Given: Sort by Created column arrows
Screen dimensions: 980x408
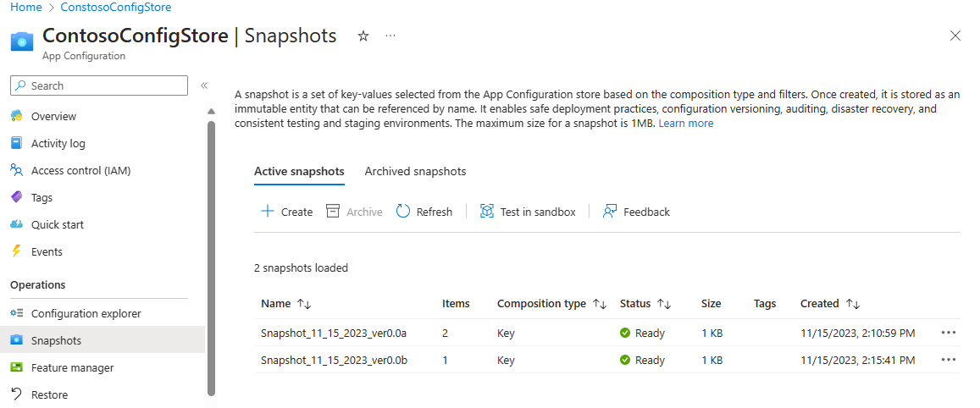Looking at the screenshot, I should tap(852, 304).
